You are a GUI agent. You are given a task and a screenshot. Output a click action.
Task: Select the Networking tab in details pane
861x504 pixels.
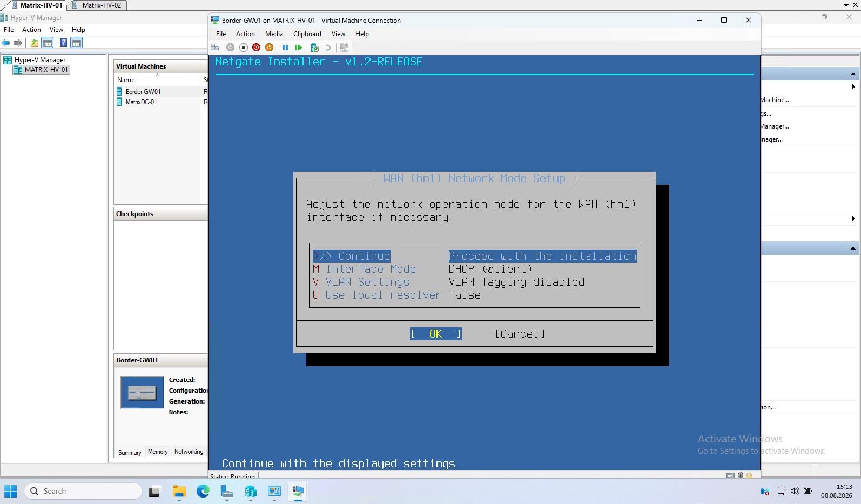tap(189, 452)
